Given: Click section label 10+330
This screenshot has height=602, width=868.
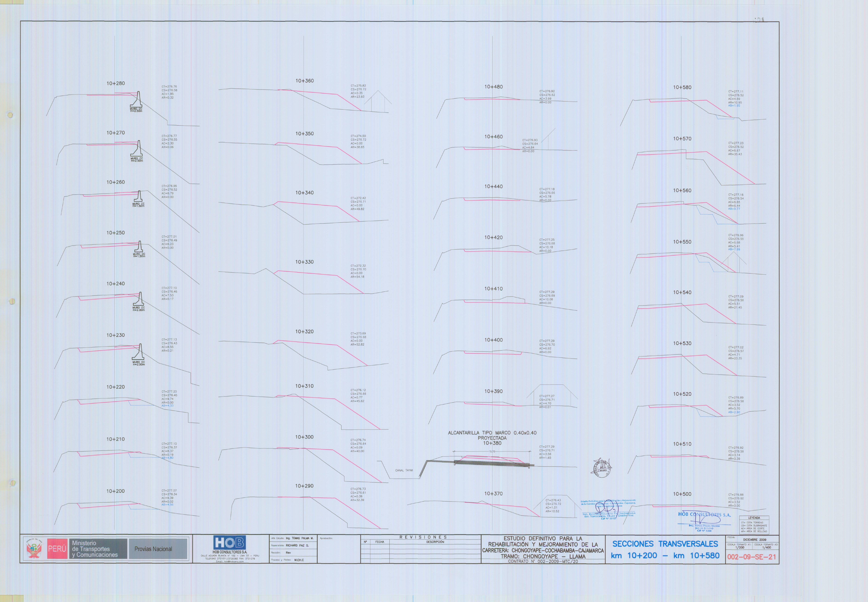Looking at the screenshot, I should [304, 262].
